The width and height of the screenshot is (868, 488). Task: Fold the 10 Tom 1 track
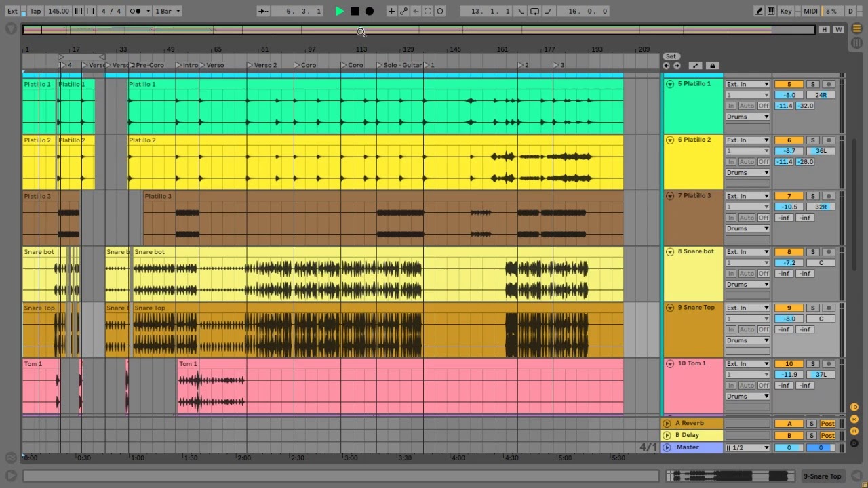coord(670,363)
